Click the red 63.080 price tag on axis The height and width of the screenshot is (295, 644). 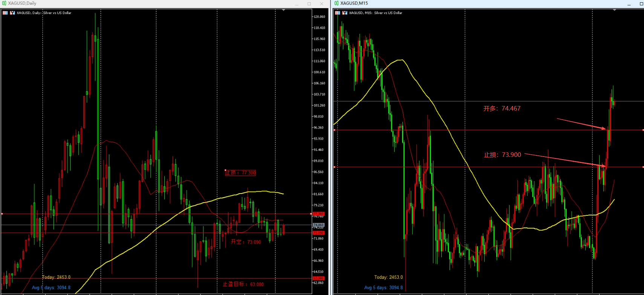click(318, 278)
